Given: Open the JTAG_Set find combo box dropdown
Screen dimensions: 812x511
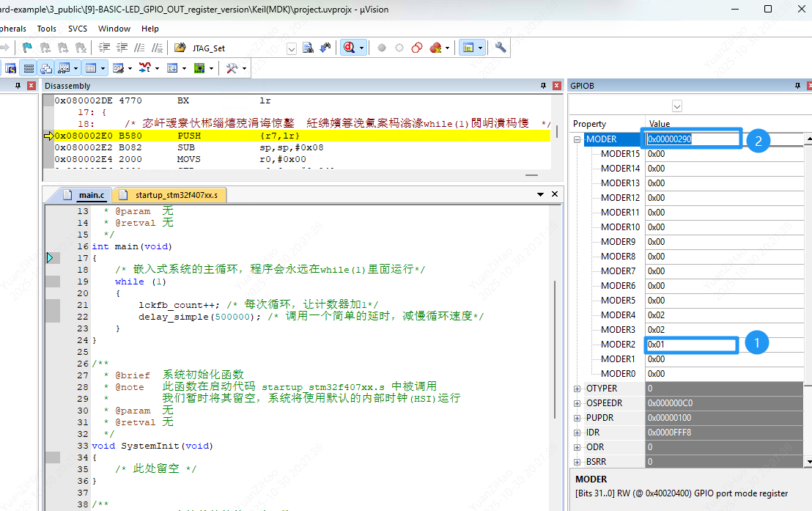Looking at the screenshot, I should 291,48.
